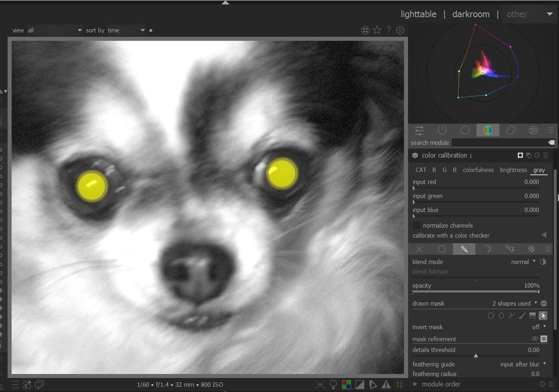559x392 pixels.
Task: Open the base modules group (circle icon)
Action: coord(465,130)
